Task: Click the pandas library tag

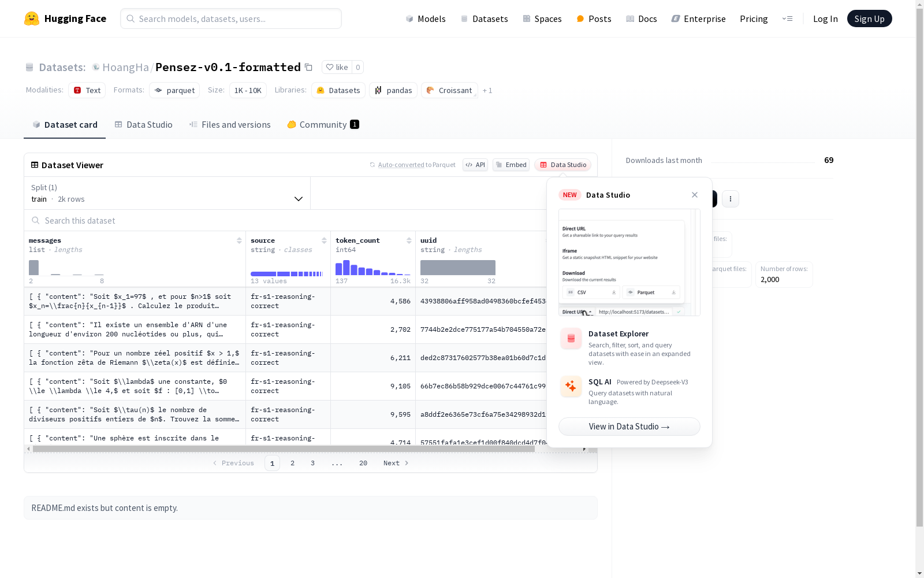Action: point(393,90)
